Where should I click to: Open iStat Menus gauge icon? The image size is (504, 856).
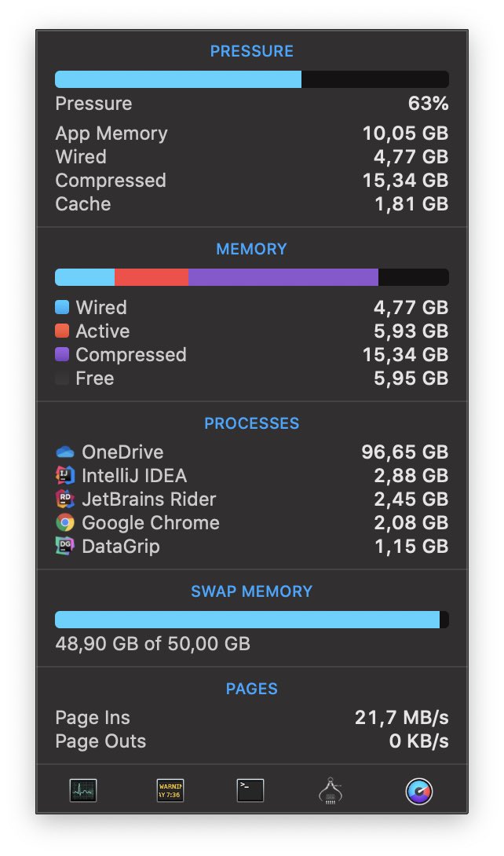pos(419,791)
